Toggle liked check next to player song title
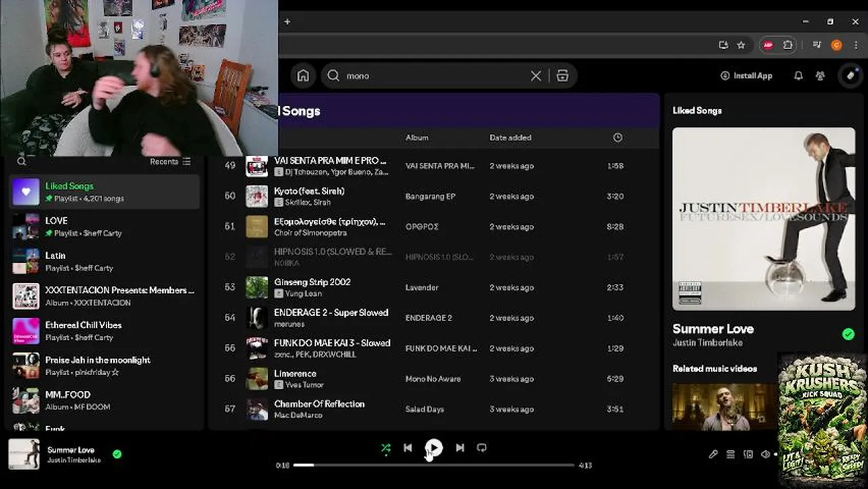The width and height of the screenshot is (868, 489). 117,454
